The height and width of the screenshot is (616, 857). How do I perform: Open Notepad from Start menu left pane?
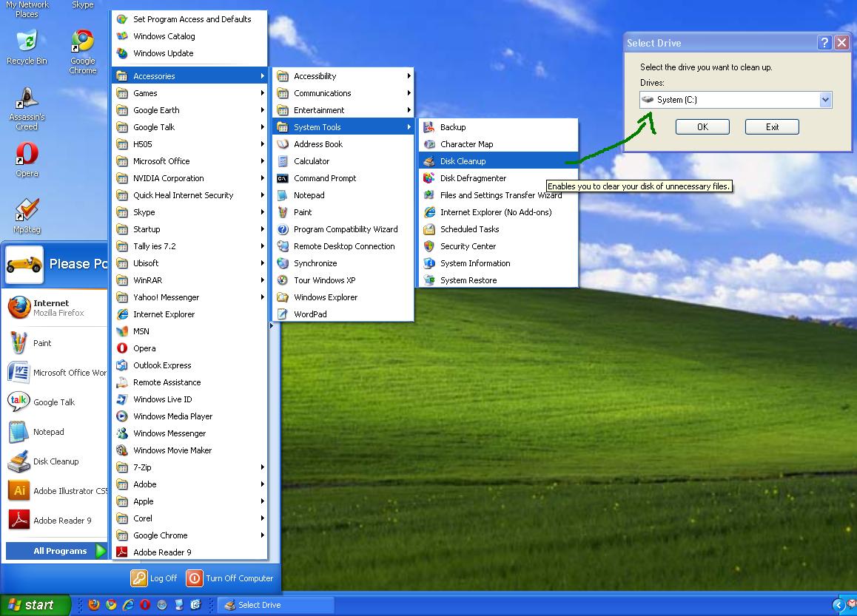point(55,431)
